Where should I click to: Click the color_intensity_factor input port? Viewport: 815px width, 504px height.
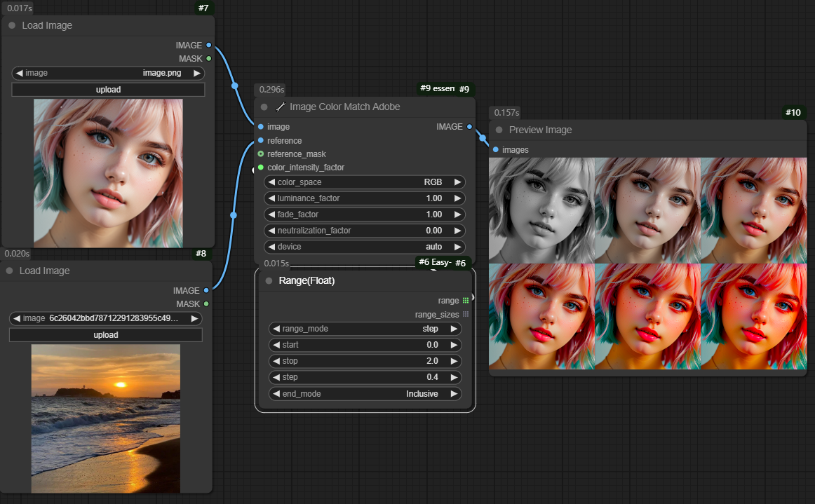click(261, 168)
